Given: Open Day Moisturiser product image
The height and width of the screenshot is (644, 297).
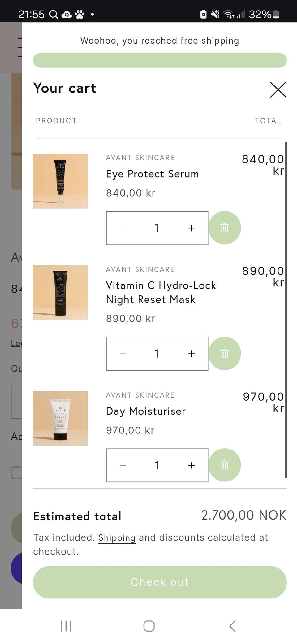Looking at the screenshot, I should pyautogui.click(x=60, y=418).
